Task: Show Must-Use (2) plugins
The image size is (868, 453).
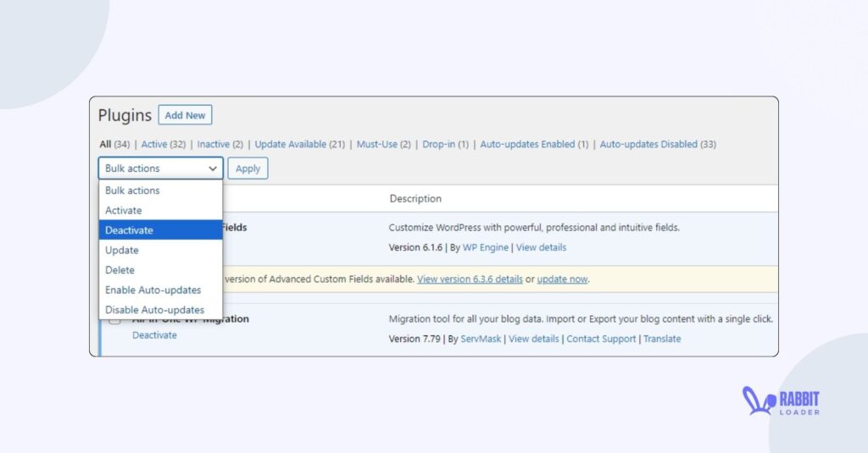Action: (x=384, y=144)
